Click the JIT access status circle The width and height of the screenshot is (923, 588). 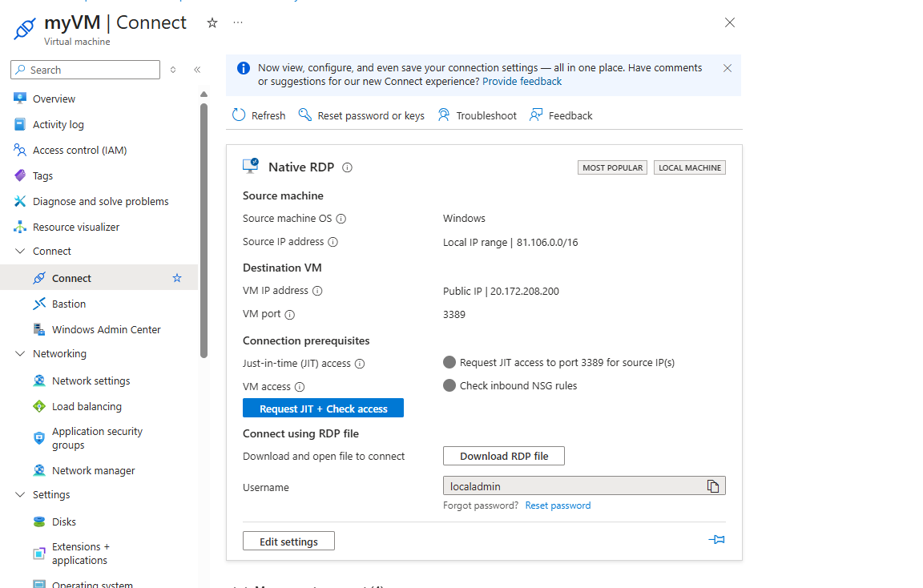[x=449, y=362]
